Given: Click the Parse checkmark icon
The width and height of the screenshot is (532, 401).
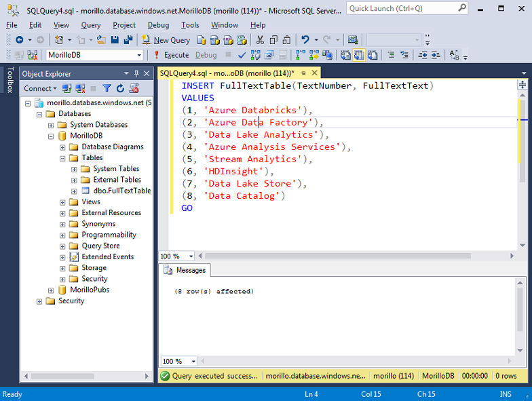Looking at the screenshot, I should click(242, 55).
